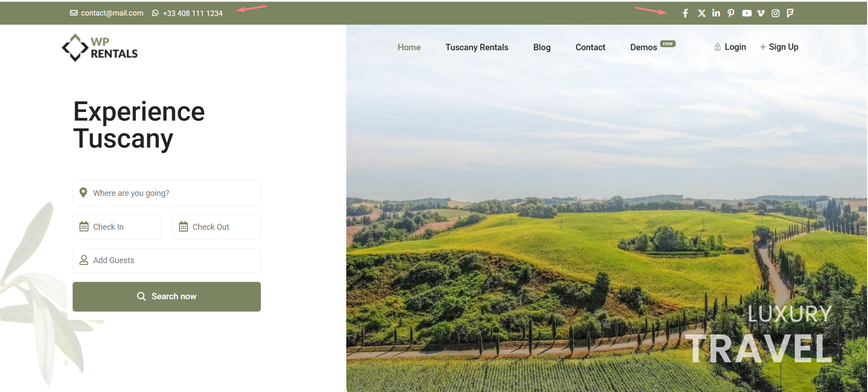The image size is (868, 392).
Task: Open the YouTube social icon
Action: (746, 13)
